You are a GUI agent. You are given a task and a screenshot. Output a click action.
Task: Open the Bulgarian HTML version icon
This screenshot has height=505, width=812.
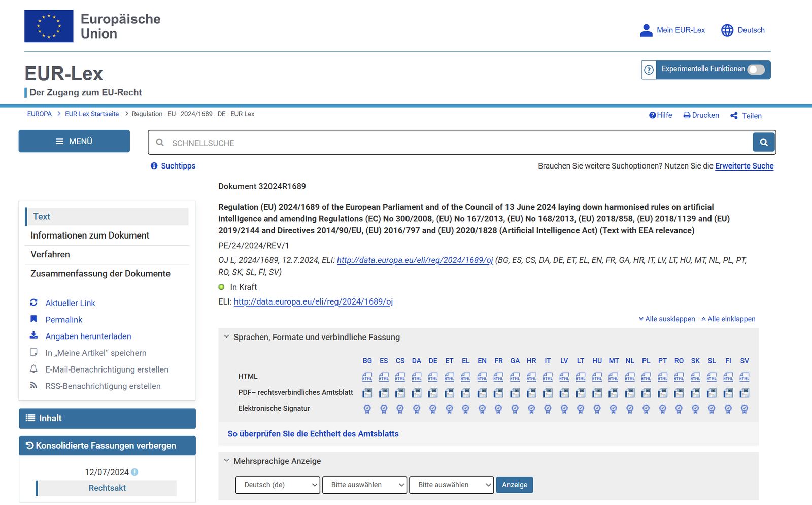[367, 377]
